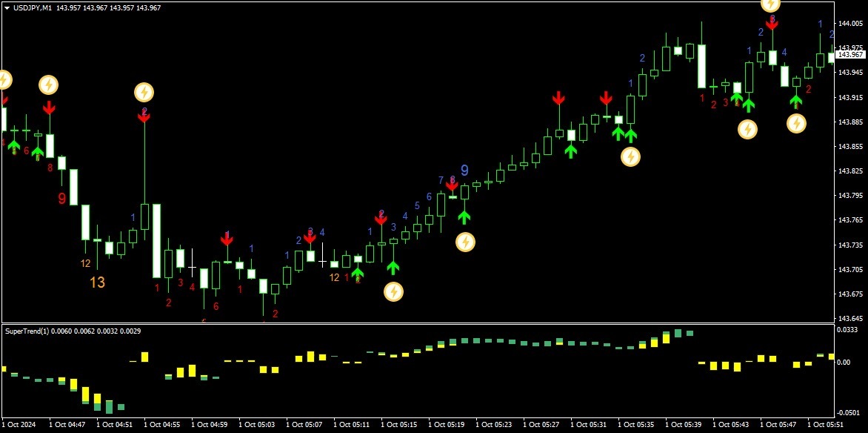Click the 143.645 price axis level

(x=851, y=319)
